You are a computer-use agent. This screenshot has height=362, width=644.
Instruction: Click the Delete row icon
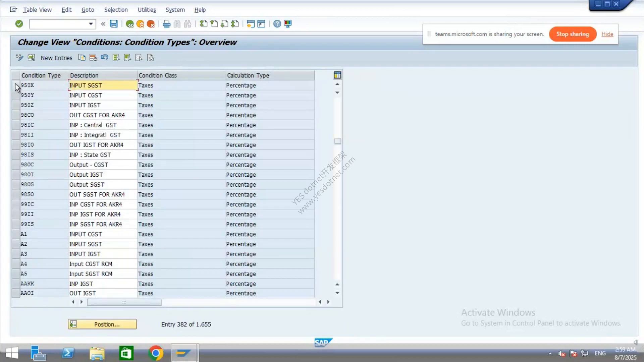[93, 58]
